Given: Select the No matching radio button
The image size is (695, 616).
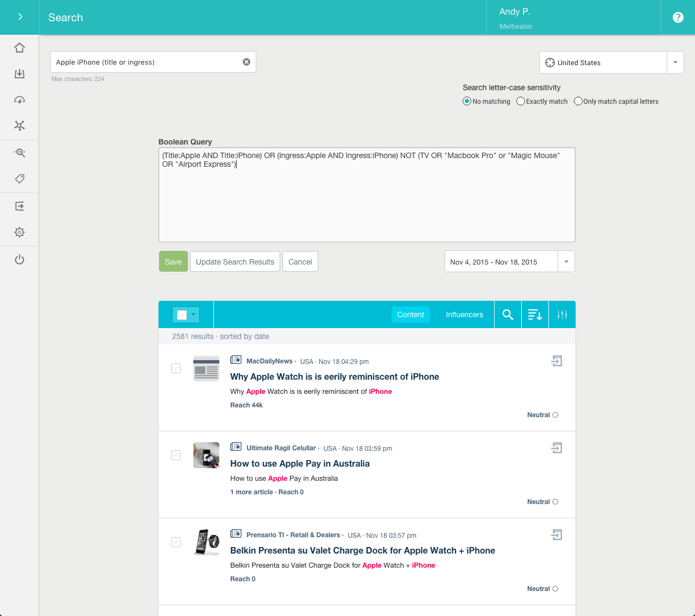Looking at the screenshot, I should point(466,101).
